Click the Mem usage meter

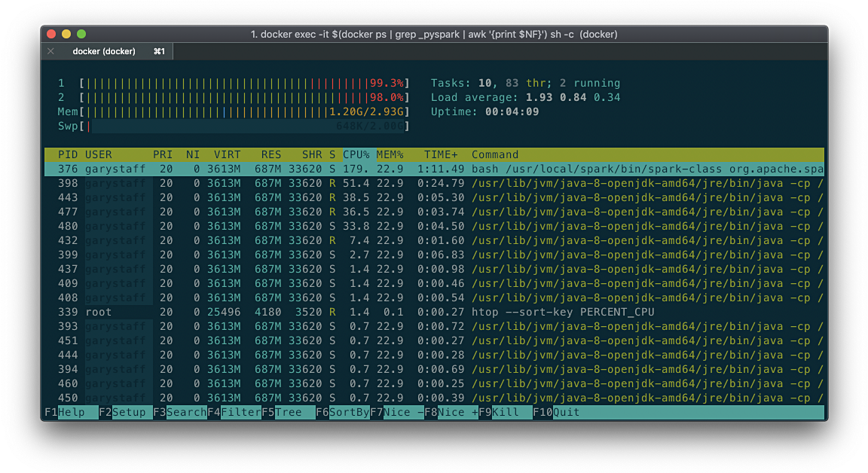point(226,111)
